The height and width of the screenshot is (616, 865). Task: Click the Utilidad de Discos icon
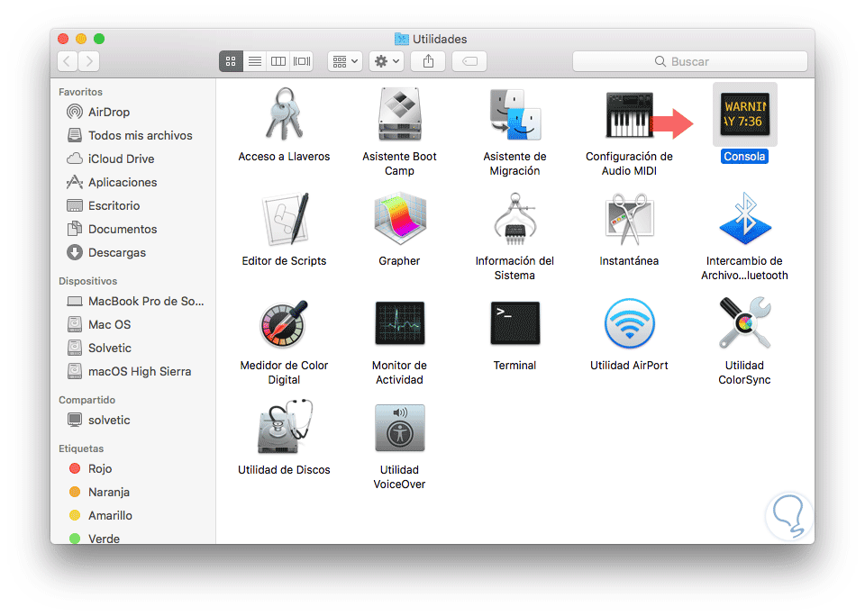pos(284,428)
